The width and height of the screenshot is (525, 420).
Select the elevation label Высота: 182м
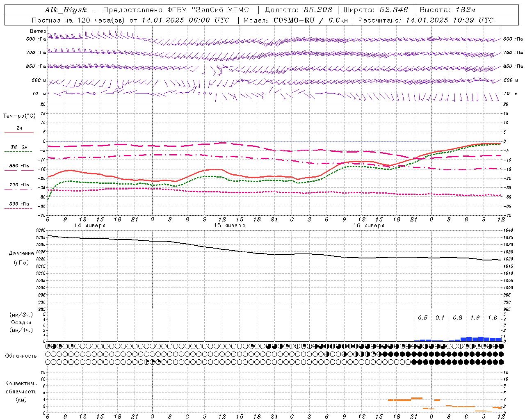[447, 10]
